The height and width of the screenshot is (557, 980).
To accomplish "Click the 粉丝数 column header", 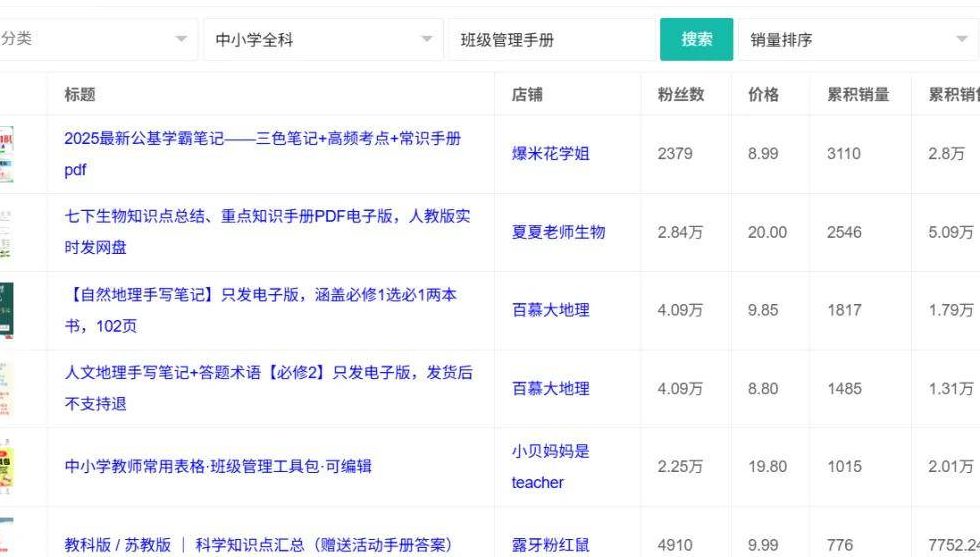I will 680,95.
